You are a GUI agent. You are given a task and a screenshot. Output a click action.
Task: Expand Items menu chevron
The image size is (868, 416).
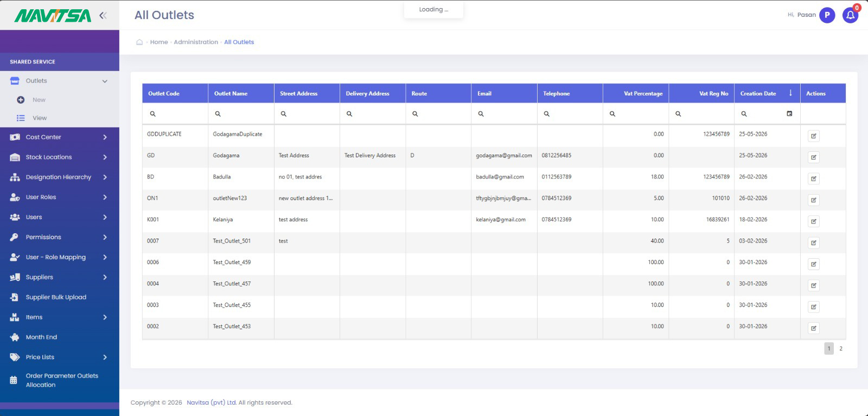105,317
